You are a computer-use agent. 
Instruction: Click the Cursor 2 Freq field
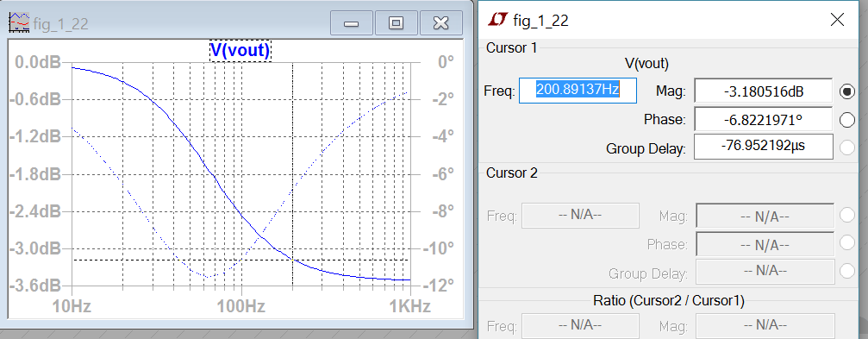pos(580,215)
